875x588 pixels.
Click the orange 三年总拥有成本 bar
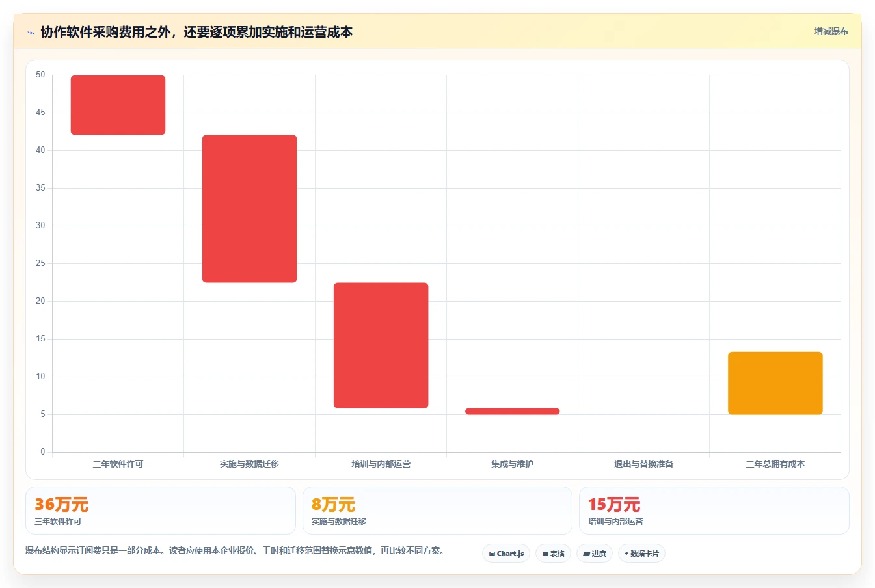tap(775, 383)
